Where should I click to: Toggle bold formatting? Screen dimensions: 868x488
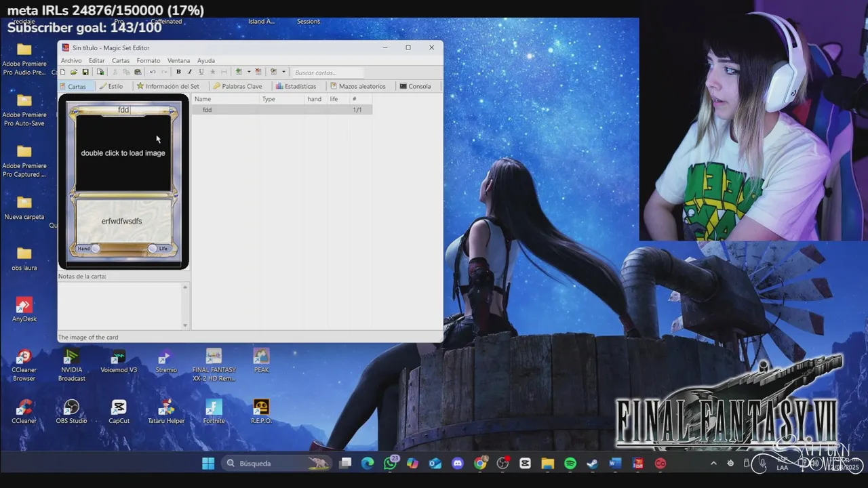[x=178, y=72]
